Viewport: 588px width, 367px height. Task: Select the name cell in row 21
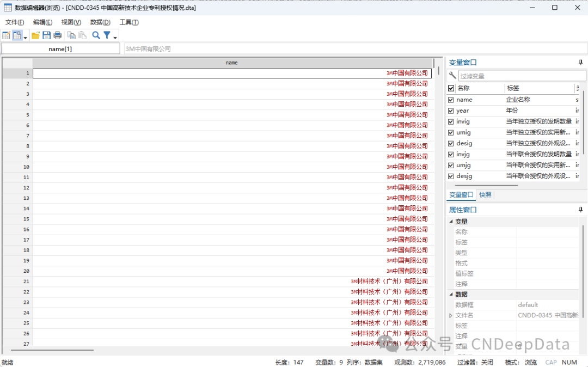pos(232,282)
